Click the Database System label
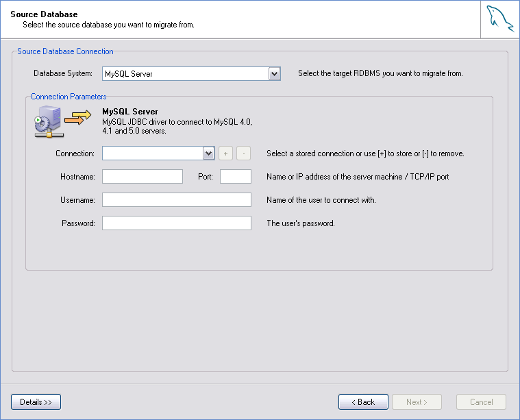 click(x=63, y=73)
